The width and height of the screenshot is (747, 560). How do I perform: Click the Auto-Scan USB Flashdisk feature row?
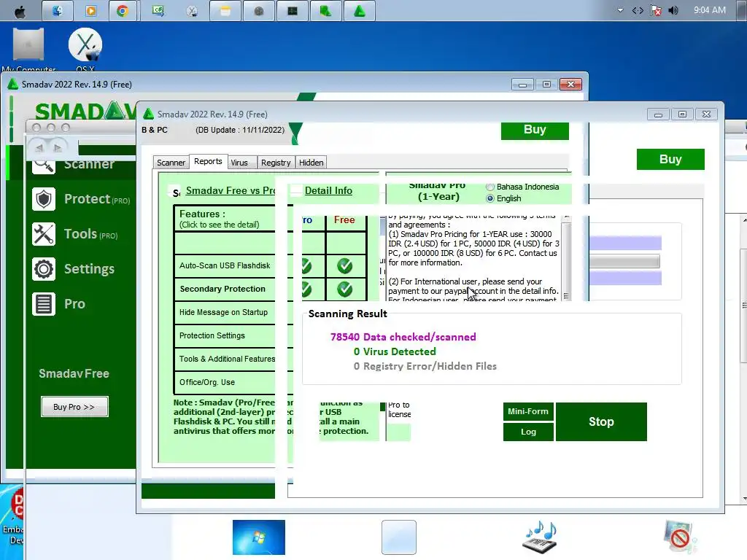(x=225, y=265)
